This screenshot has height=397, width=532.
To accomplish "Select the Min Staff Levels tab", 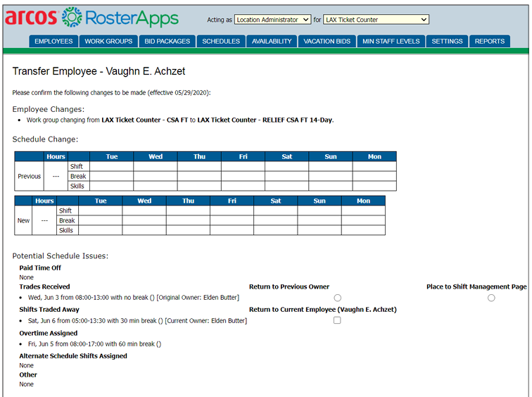I will pyautogui.click(x=391, y=42).
